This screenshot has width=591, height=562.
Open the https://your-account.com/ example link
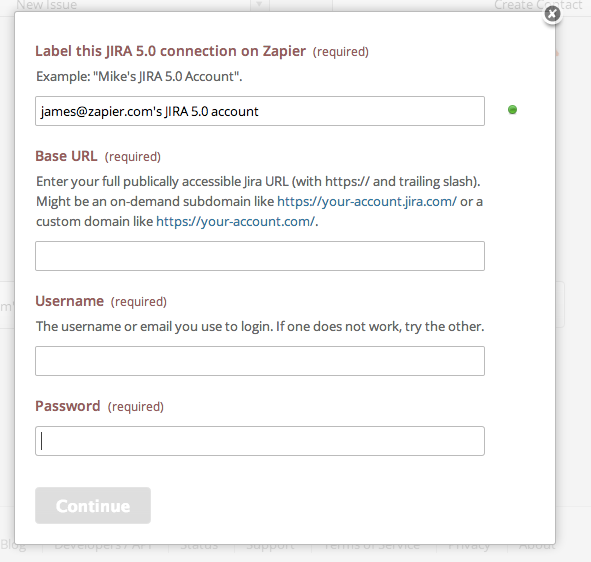tap(235, 221)
